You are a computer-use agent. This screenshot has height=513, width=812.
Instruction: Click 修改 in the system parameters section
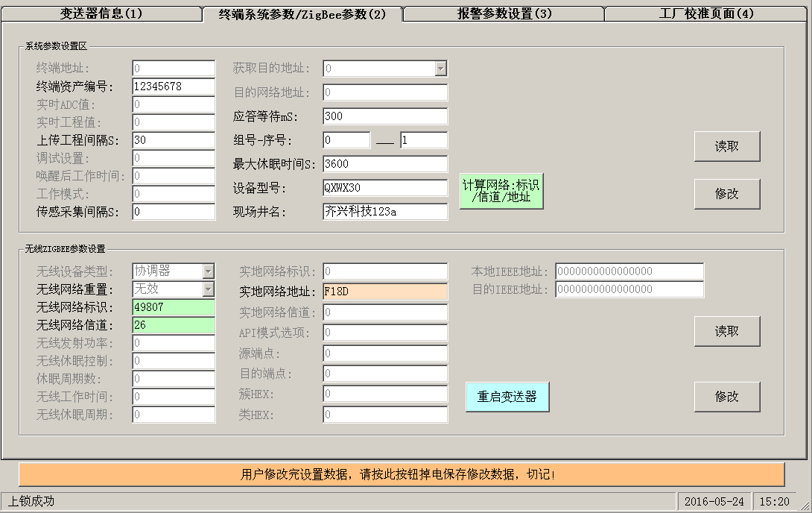pyautogui.click(x=726, y=194)
